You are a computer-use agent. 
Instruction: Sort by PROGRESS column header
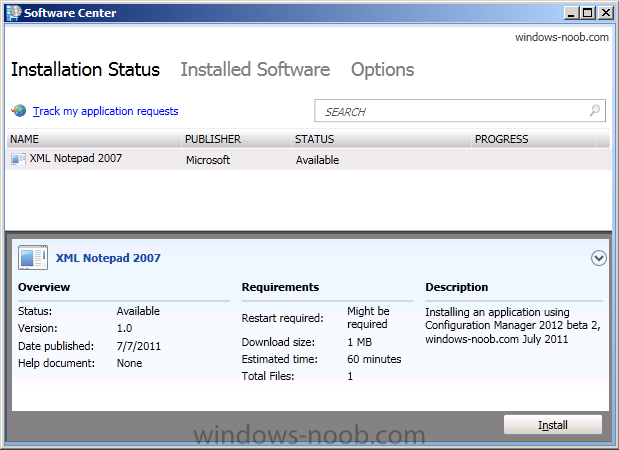(534, 139)
